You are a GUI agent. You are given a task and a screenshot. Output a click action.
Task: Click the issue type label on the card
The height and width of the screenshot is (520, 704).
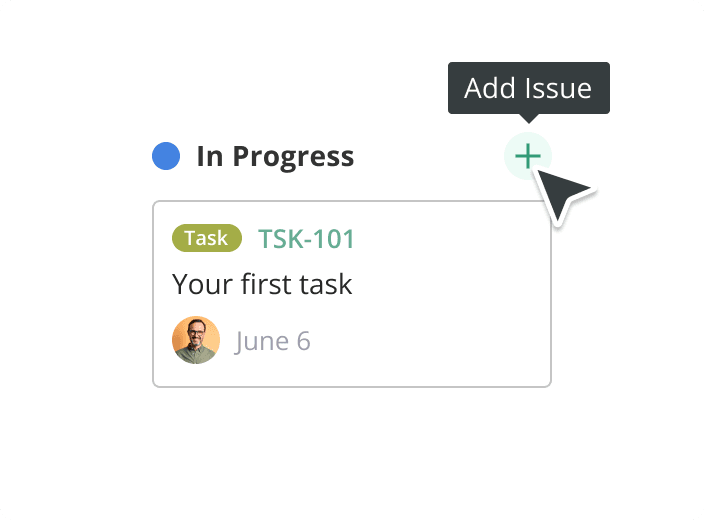(x=207, y=238)
